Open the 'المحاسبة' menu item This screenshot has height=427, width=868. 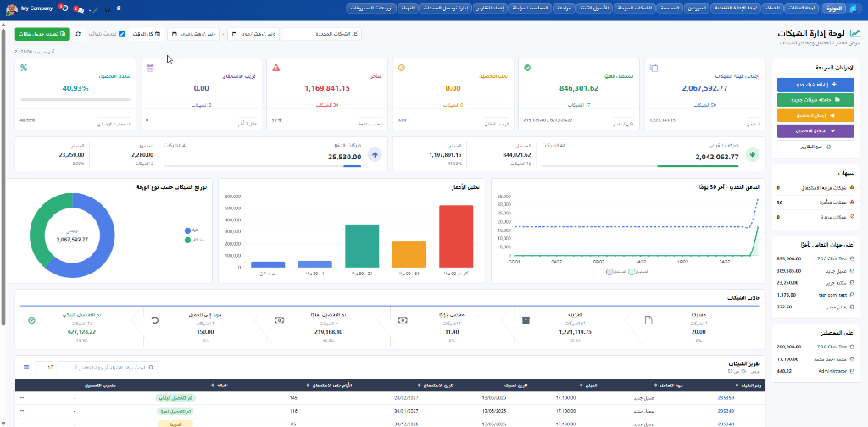[x=670, y=8]
